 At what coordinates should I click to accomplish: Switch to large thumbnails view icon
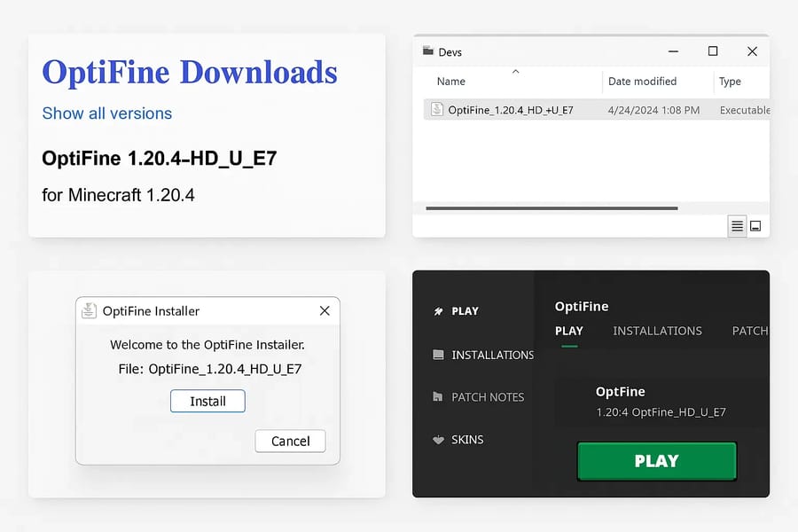pyautogui.click(x=755, y=226)
